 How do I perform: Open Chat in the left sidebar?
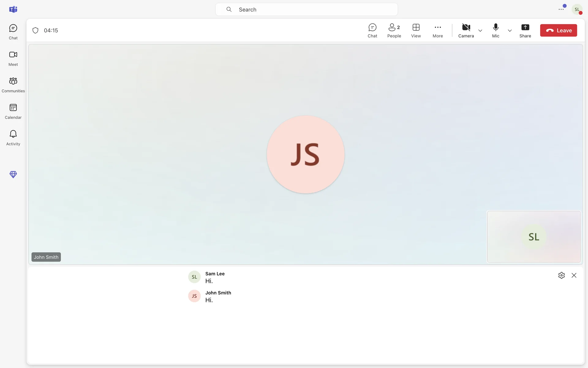coord(13,32)
